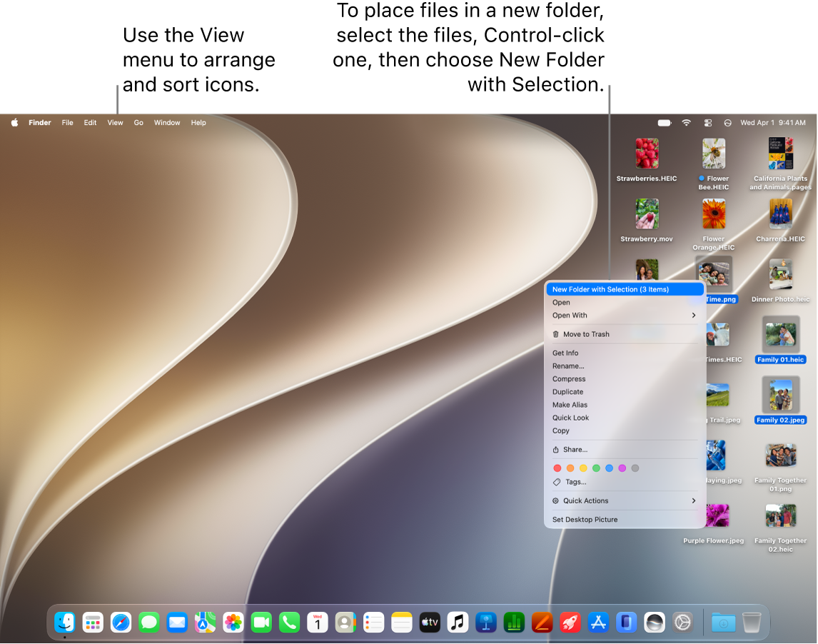Screen dimensions: 818x644
Task: Open Contacts in the Dock
Action: click(x=345, y=622)
